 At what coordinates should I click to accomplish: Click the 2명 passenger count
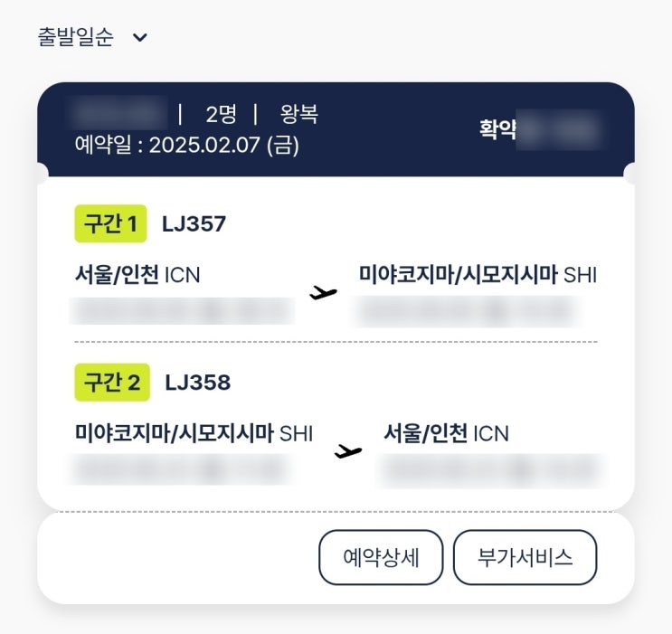click(x=222, y=114)
